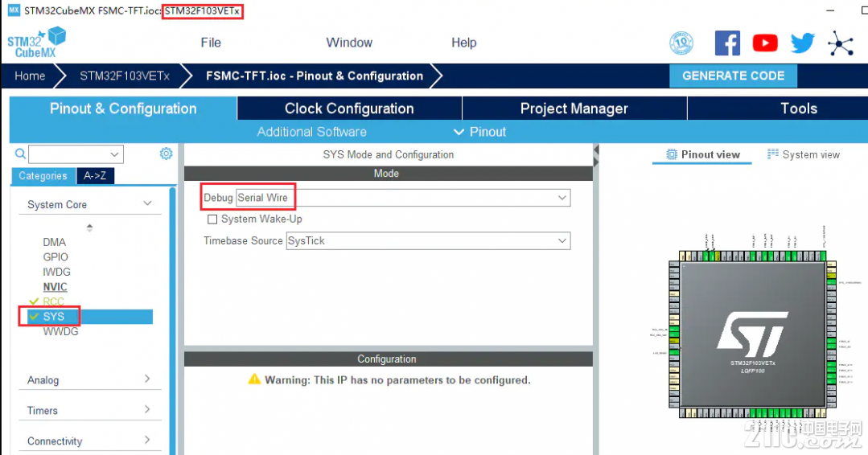
Task: Open the Timebase Source SysTick dropdown
Action: 428,241
